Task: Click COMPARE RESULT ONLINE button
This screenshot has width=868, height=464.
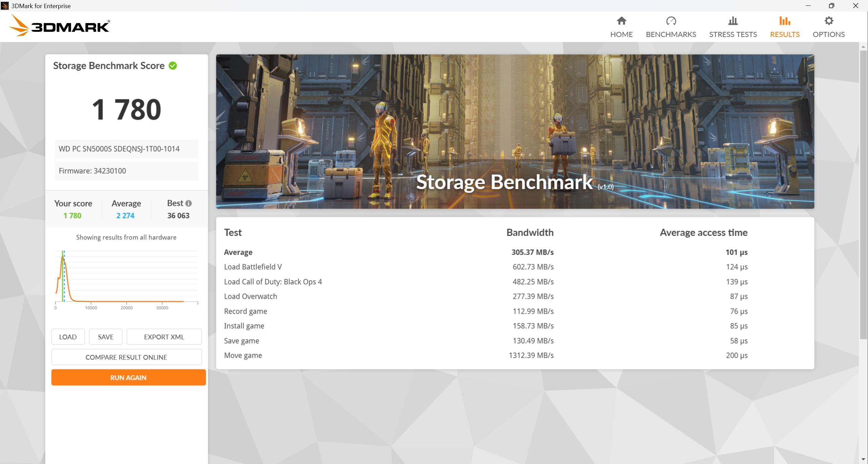Action: coord(126,357)
